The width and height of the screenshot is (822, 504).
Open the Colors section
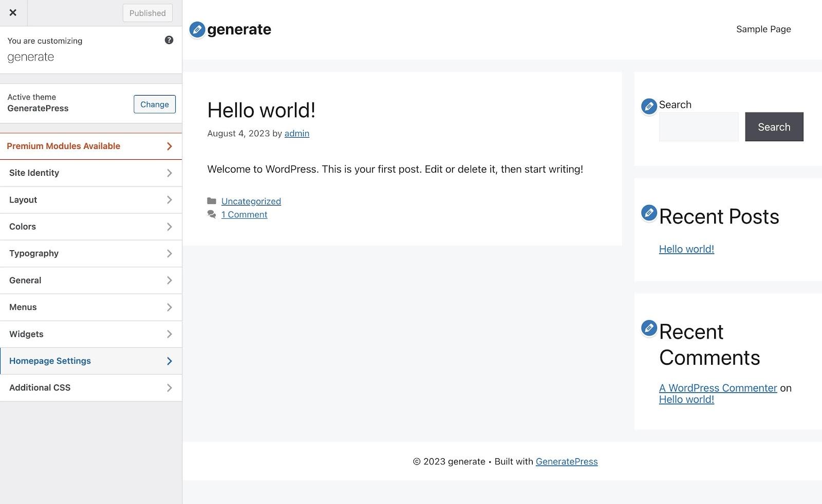91,227
